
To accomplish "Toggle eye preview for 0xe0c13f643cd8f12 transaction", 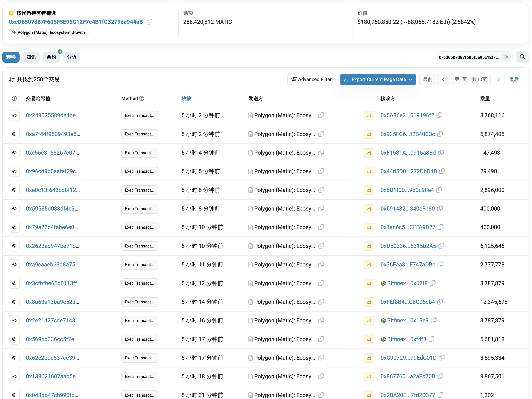I will (x=15, y=190).
